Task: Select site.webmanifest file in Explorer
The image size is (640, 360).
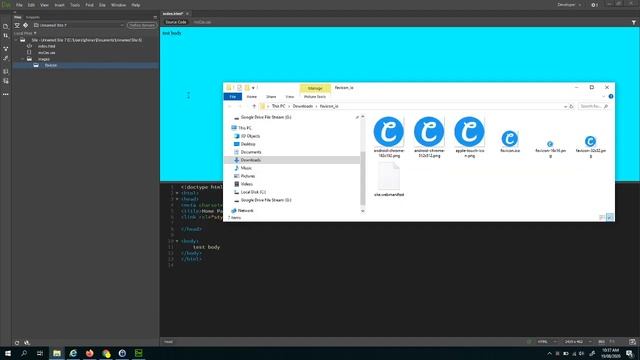Action: (389, 180)
